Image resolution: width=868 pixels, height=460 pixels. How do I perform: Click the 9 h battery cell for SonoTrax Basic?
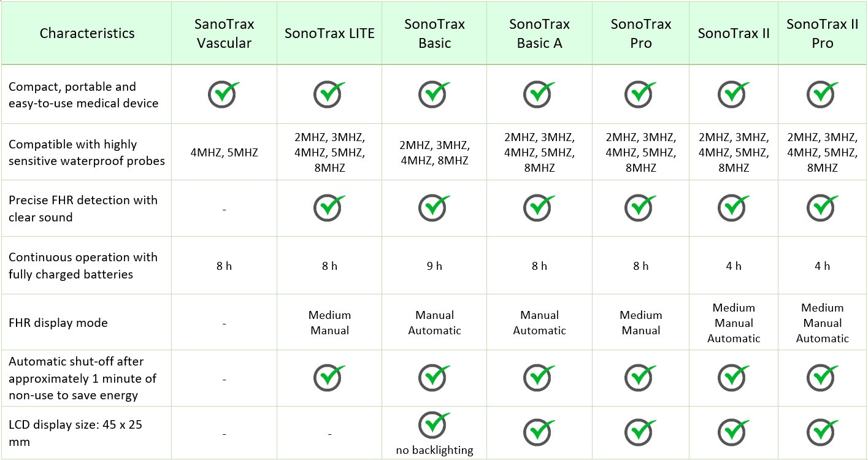[x=434, y=266]
